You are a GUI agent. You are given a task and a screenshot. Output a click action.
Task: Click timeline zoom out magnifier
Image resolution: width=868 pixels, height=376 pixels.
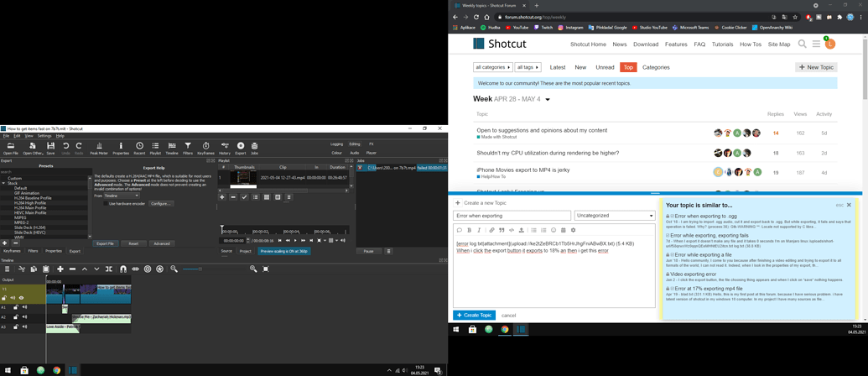point(174,269)
